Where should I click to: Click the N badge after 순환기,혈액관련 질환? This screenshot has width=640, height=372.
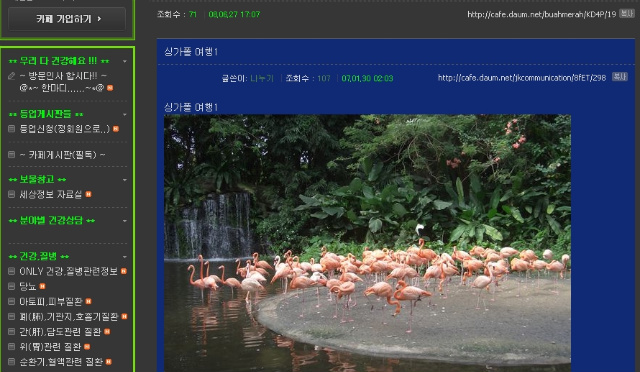click(109, 362)
